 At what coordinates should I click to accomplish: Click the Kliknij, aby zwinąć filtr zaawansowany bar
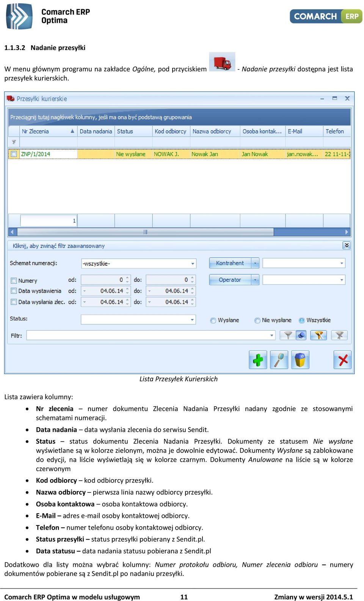[179, 246]
